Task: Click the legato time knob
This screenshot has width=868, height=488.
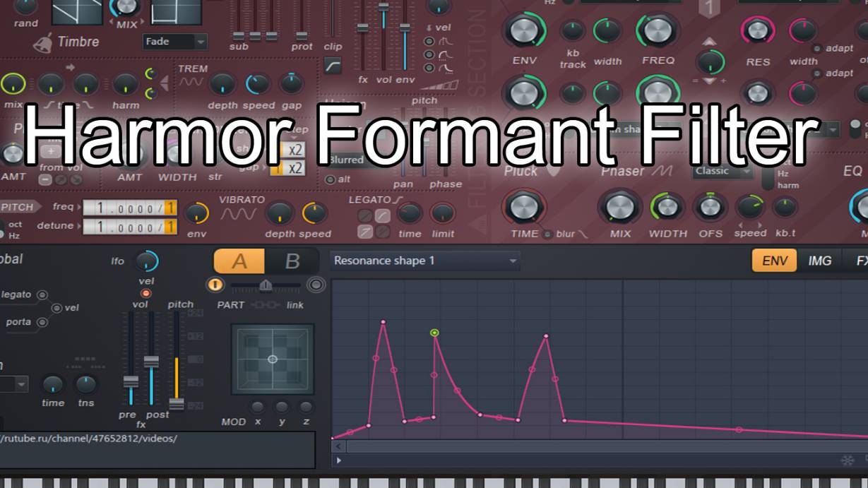Action: [409, 213]
